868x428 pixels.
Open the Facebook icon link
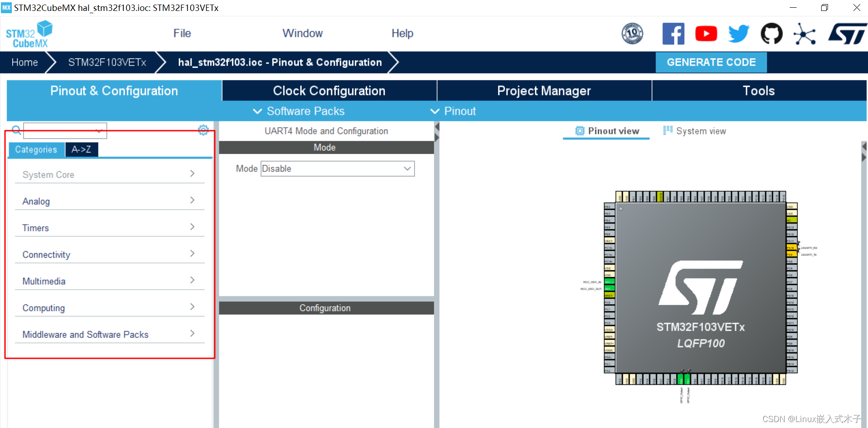[x=673, y=34]
